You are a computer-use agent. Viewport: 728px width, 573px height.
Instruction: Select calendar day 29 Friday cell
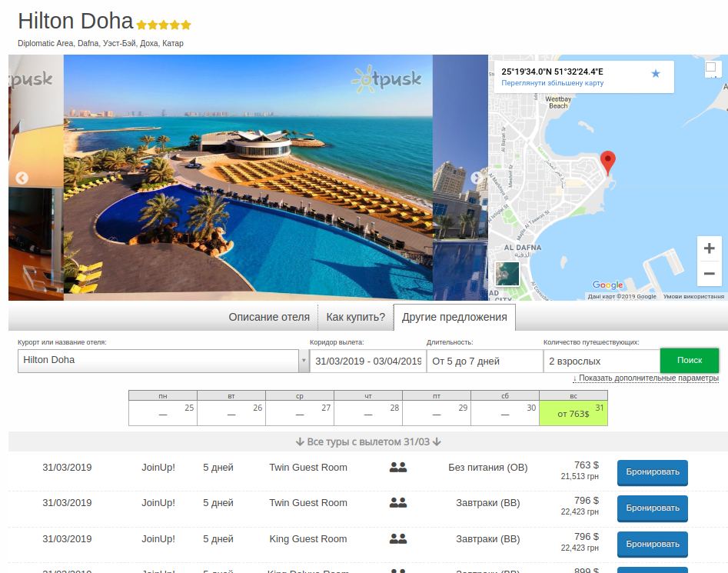click(437, 413)
